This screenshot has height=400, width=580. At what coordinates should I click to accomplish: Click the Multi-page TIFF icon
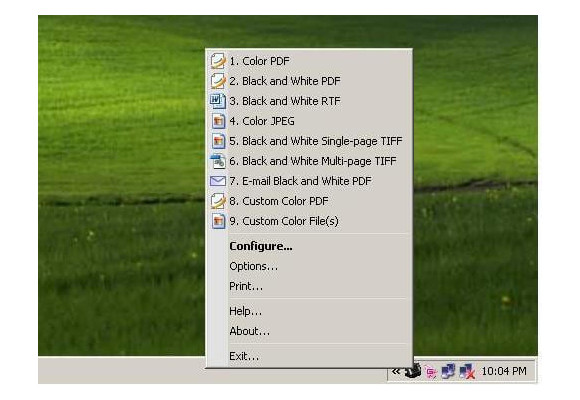pyautogui.click(x=218, y=161)
